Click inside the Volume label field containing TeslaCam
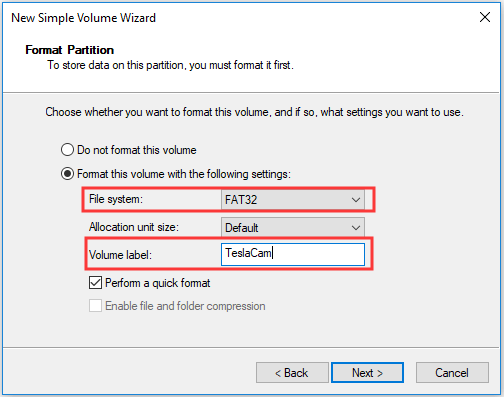Image resolution: width=504 pixels, height=397 pixels. point(293,254)
